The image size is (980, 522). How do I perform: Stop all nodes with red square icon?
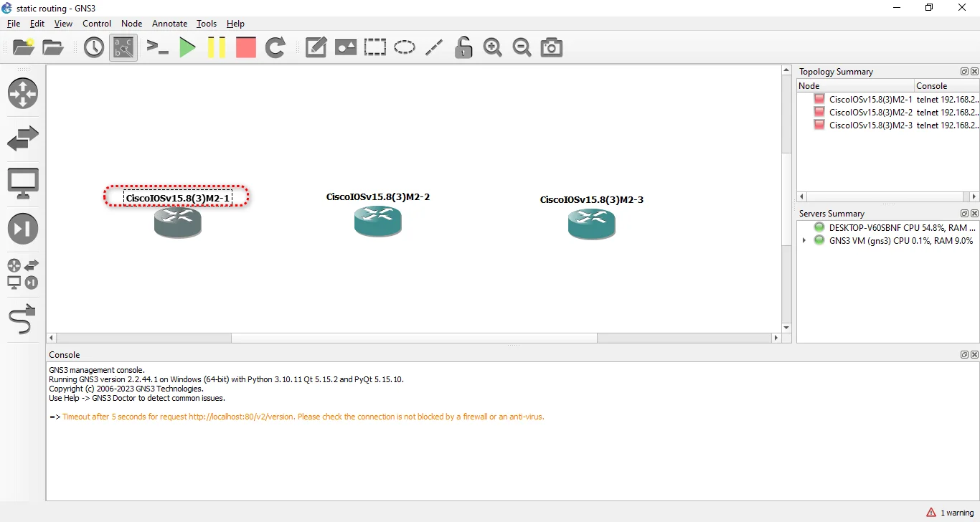coord(246,48)
